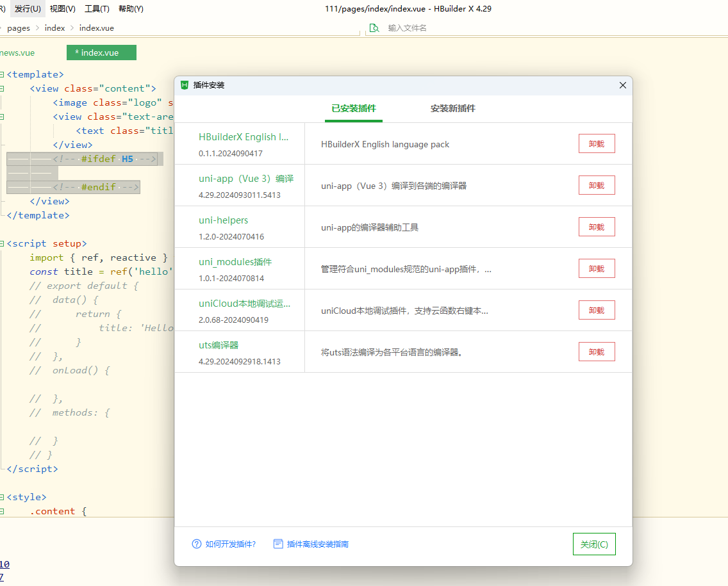Open uts编译器 plugin name link
This screenshot has width=728, height=586.
point(219,345)
